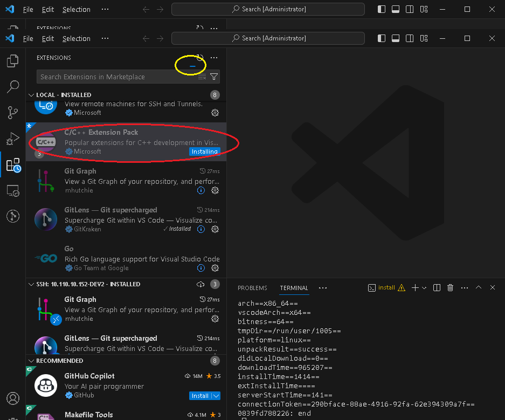The height and width of the screenshot is (420, 505).
Task: Click the Manage gear for Go extension
Action: click(x=215, y=268)
